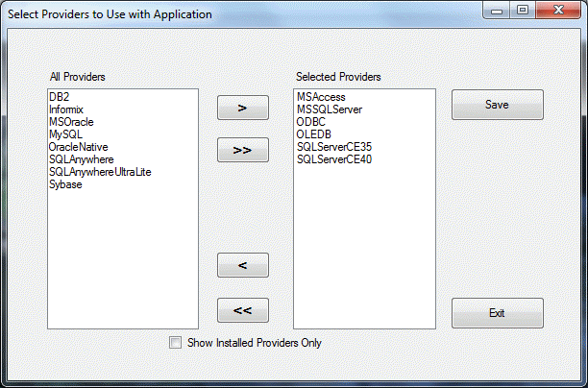
Task: Add all providers with the >> button
Action: point(243,150)
